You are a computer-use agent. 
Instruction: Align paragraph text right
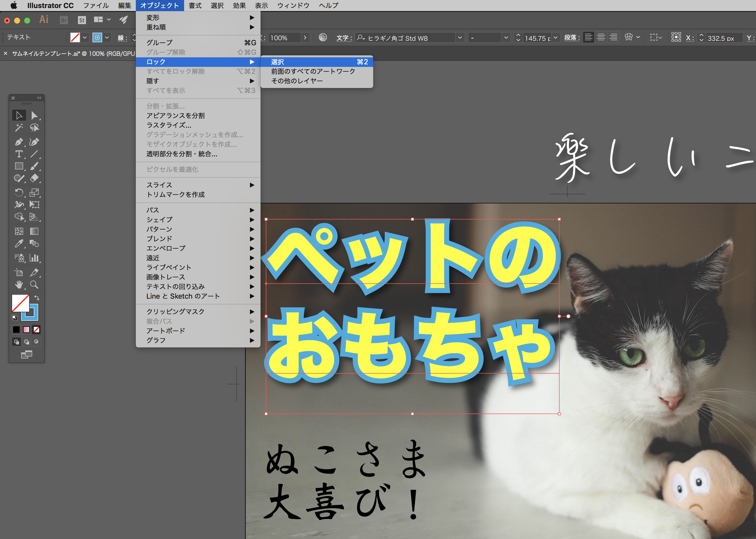tap(614, 37)
